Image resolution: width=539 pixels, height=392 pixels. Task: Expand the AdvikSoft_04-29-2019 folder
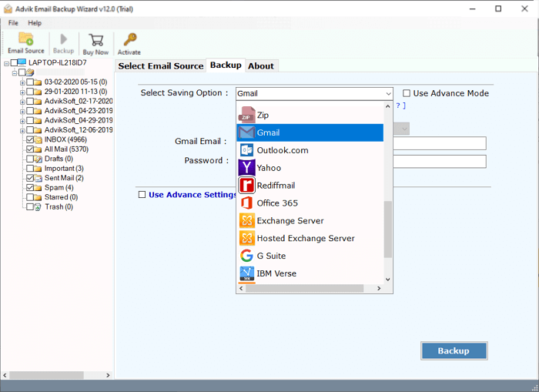click(22, 121)
